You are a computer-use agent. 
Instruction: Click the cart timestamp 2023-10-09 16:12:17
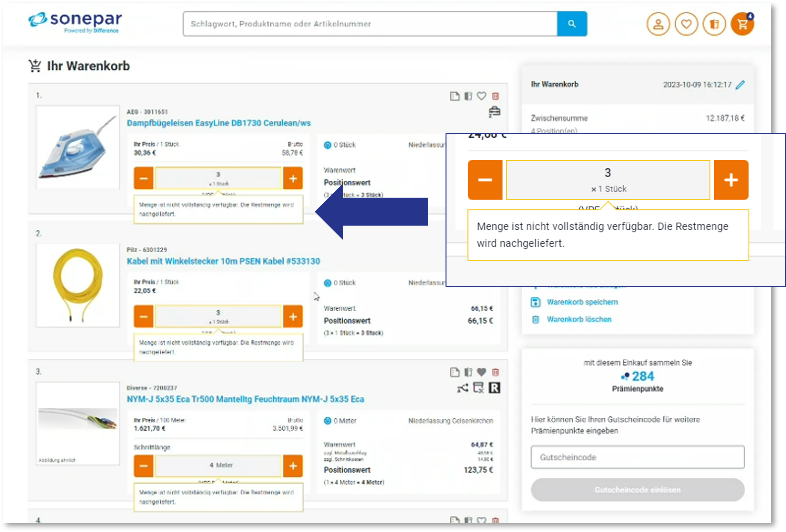697,85
